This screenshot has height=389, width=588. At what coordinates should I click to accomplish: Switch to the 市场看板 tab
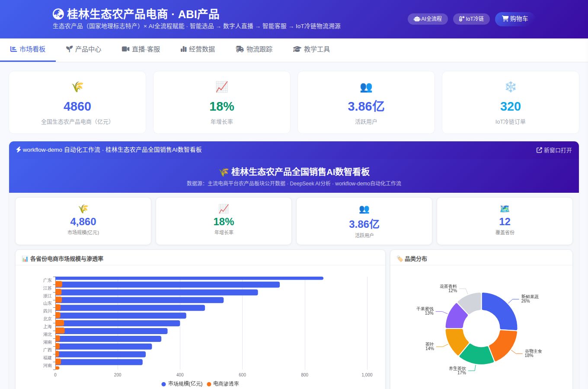click(28, 49)
